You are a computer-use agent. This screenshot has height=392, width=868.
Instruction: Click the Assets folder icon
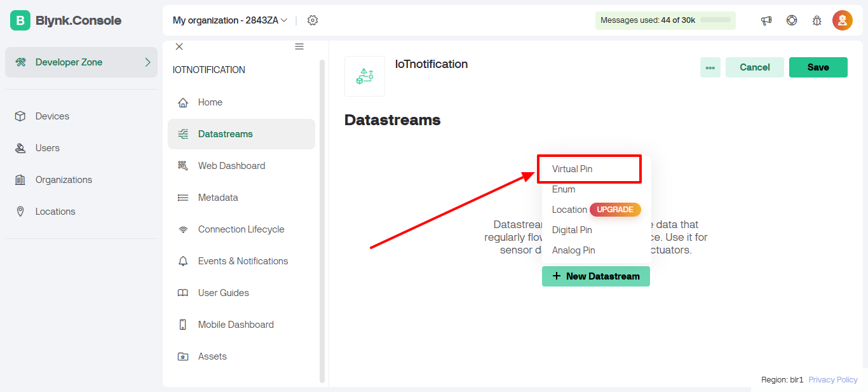click(x=183, y=356)
